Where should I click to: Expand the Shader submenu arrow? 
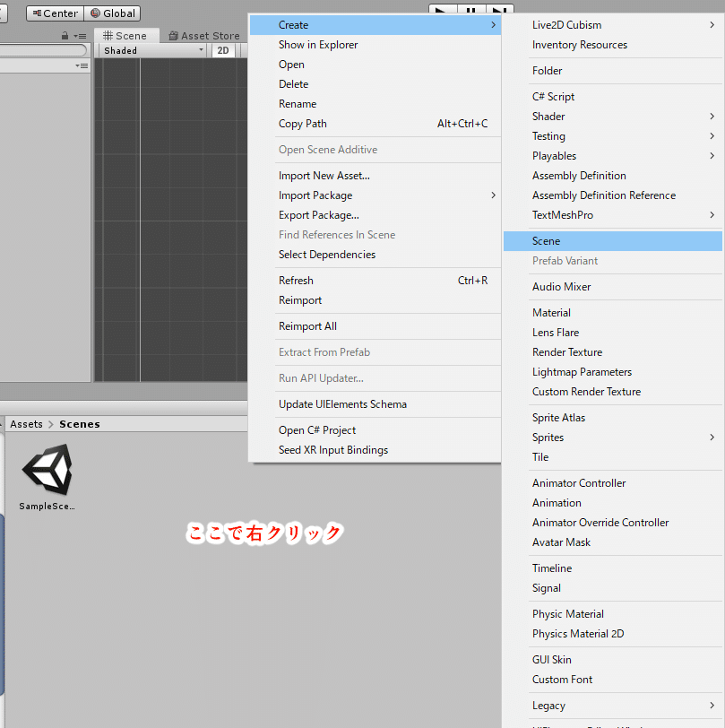pyautogui.click(x=712, y=117)
